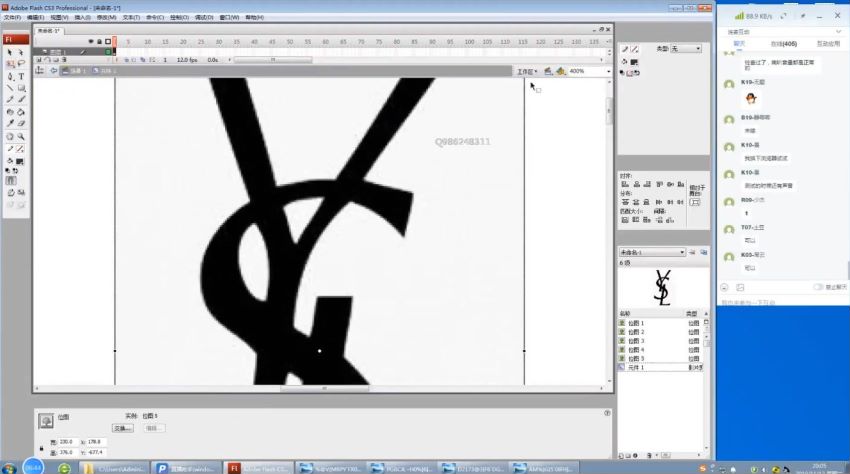Click the Black and White colors icon
The height and width of the screenshot is (474, 850).
pos(8,171)
